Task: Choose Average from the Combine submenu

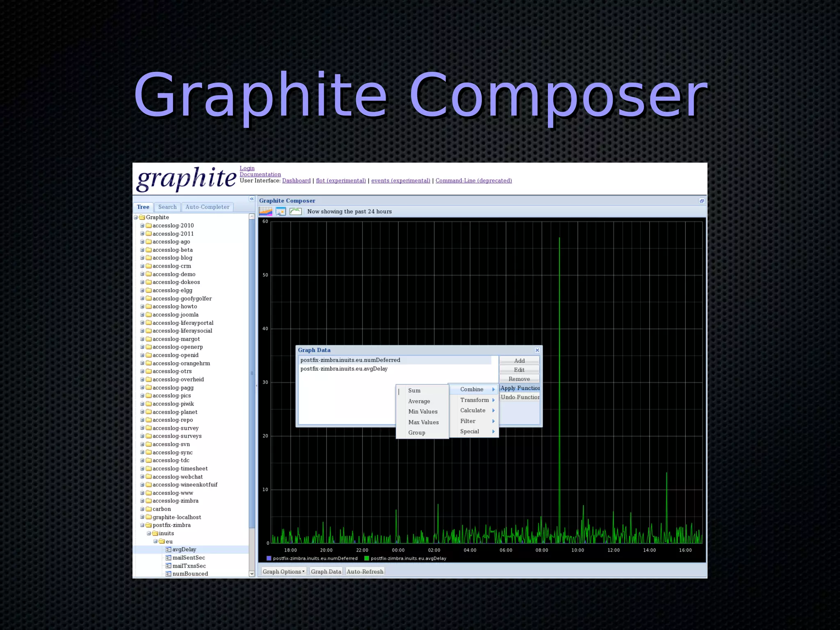Action: point(422,401)
